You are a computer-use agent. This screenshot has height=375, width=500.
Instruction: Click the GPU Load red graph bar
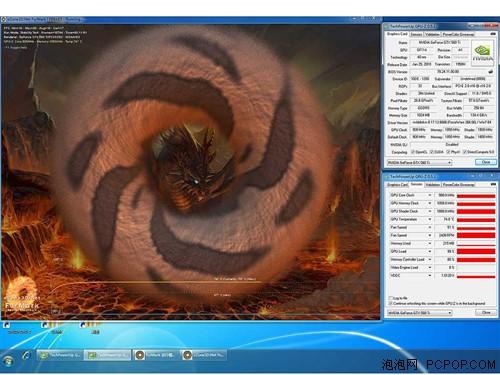(x=476, y=251)
